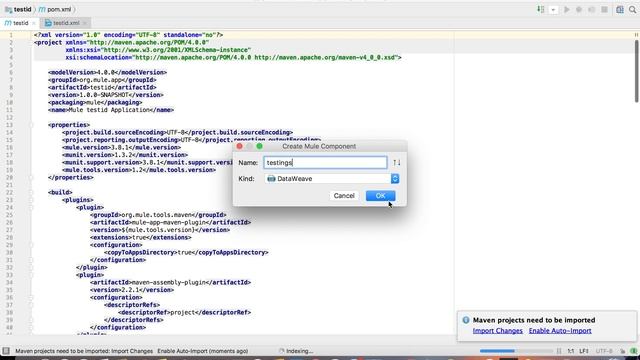Click the read-only lock icon in status bar
The height and width of the screenshot is (360, 640).
[622, 351]
